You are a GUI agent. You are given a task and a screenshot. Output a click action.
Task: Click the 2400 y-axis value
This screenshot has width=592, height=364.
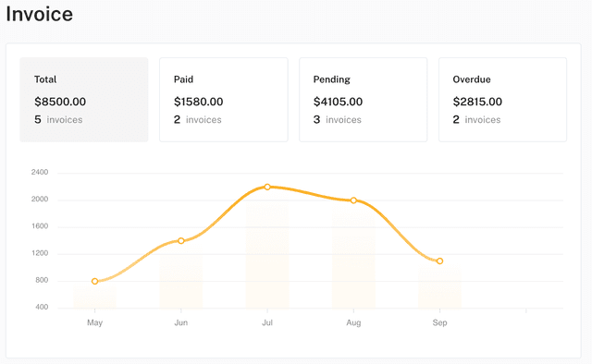40,172
